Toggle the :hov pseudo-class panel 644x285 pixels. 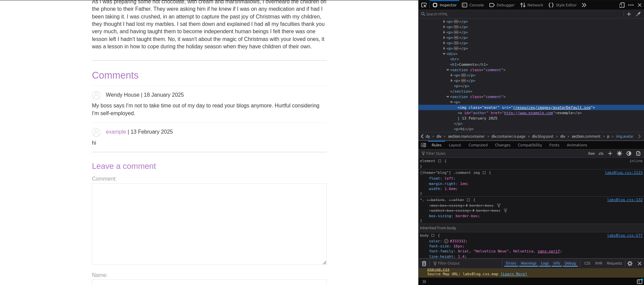591,153
